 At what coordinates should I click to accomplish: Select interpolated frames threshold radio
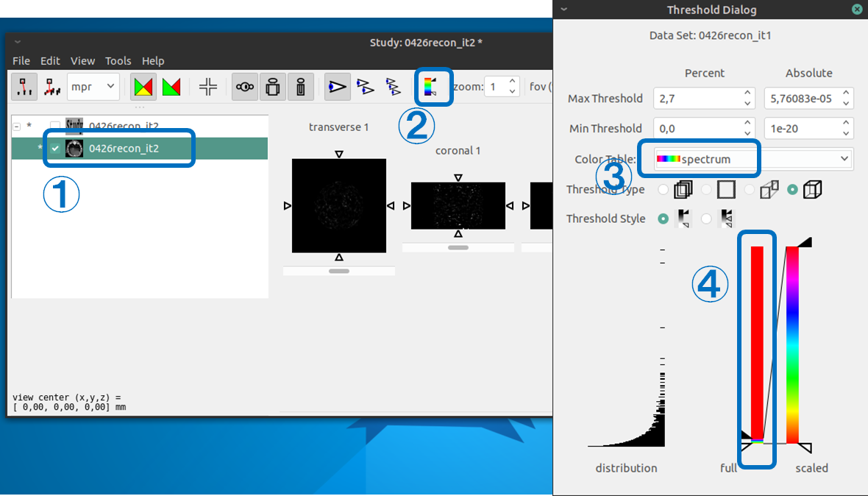coord(749,189)
